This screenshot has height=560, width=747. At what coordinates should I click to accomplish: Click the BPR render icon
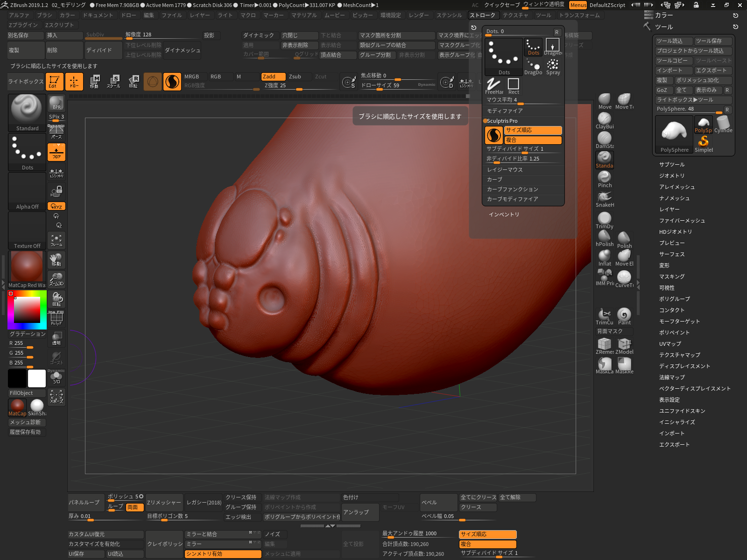pos(56,103)
